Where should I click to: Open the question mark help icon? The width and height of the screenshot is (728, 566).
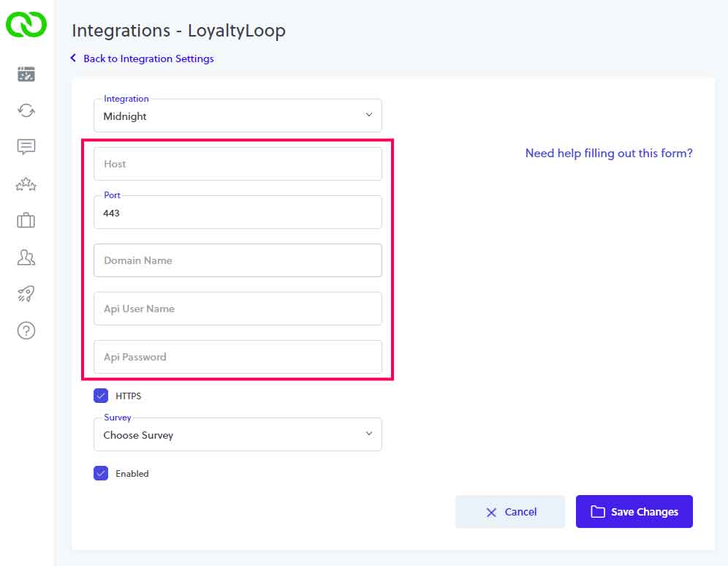point(26,331)
